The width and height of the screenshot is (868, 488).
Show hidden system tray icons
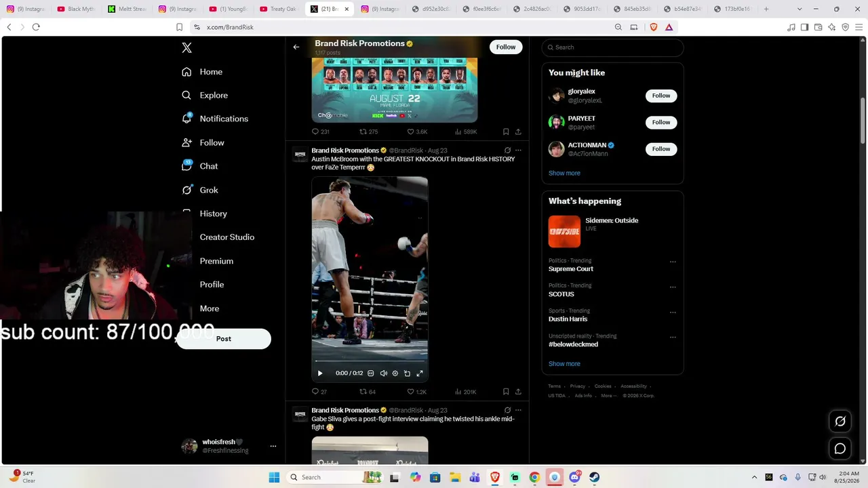point(754,477)
